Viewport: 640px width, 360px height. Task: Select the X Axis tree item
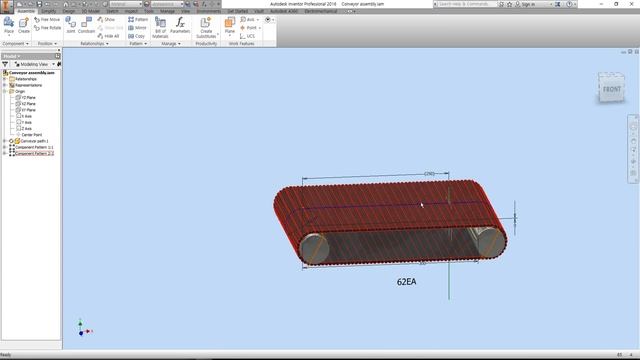tap(24, 116)
